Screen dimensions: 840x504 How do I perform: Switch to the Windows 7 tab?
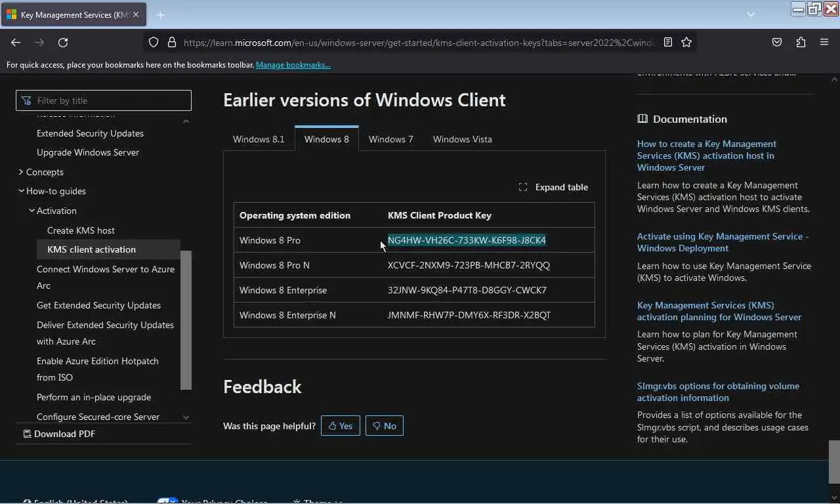(x=391, y=139)
